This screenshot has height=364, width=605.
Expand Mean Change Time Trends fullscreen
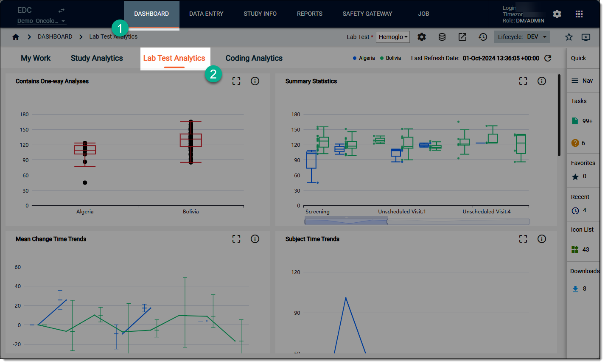[236, 239]
